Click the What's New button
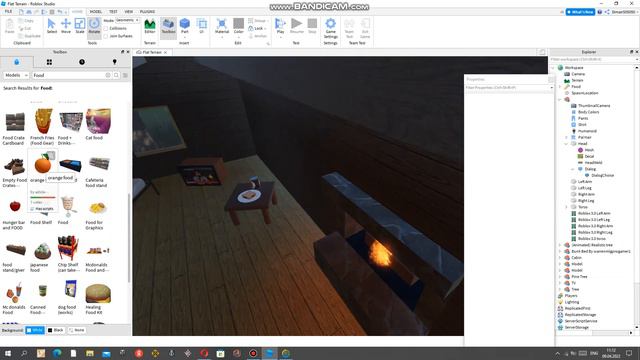640x360 pixels. [x=580, y=12]
